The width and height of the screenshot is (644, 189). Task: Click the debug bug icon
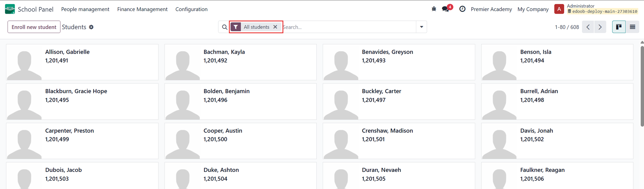[x=434, y=9]
